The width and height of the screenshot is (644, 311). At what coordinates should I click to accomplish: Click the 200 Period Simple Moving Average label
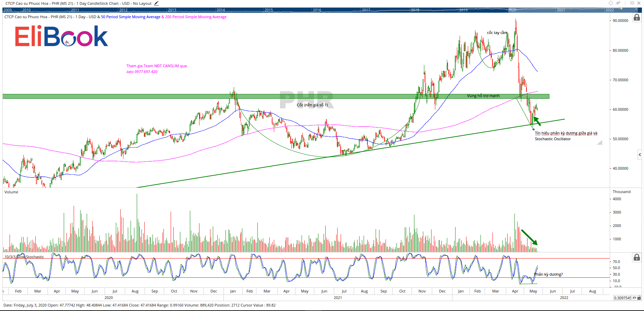coord(196,17)
